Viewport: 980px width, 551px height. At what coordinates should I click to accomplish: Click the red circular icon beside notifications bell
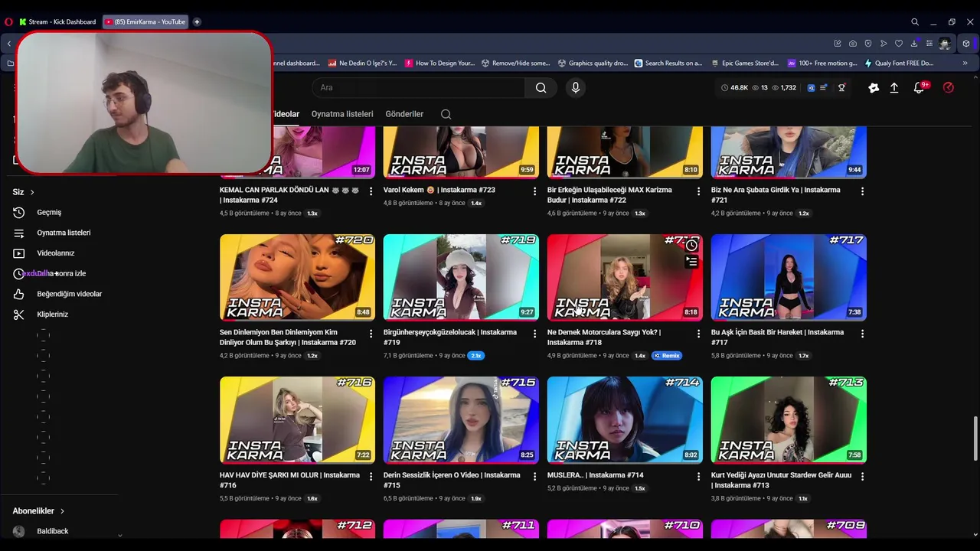(x=949, y=88)
